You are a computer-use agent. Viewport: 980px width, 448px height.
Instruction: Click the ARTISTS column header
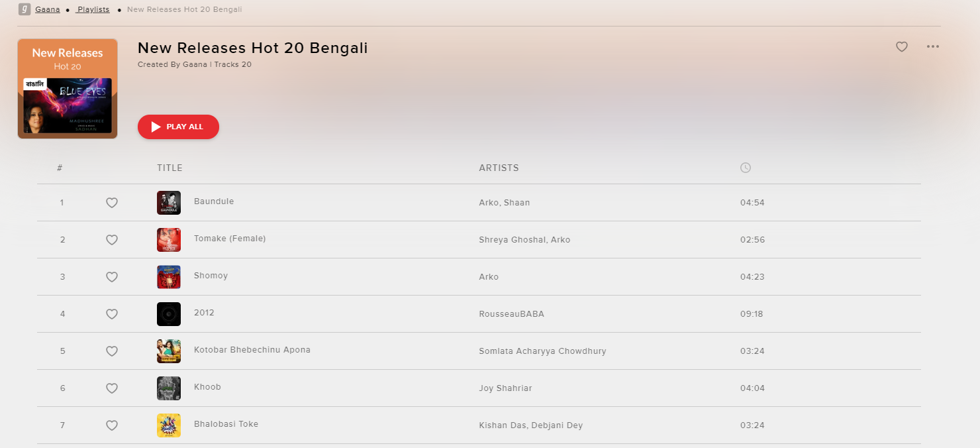499,168
